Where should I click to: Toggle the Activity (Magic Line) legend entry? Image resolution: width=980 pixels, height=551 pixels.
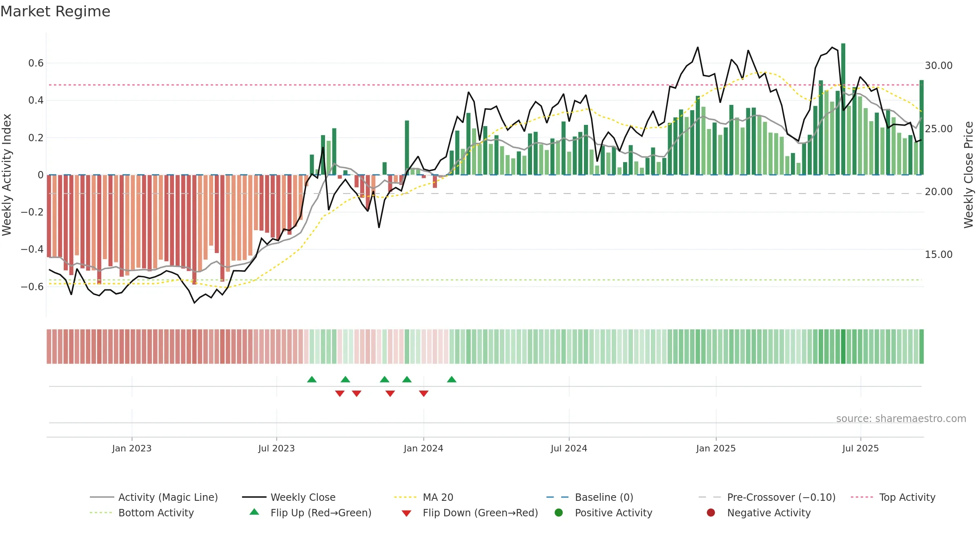[154, 497]
